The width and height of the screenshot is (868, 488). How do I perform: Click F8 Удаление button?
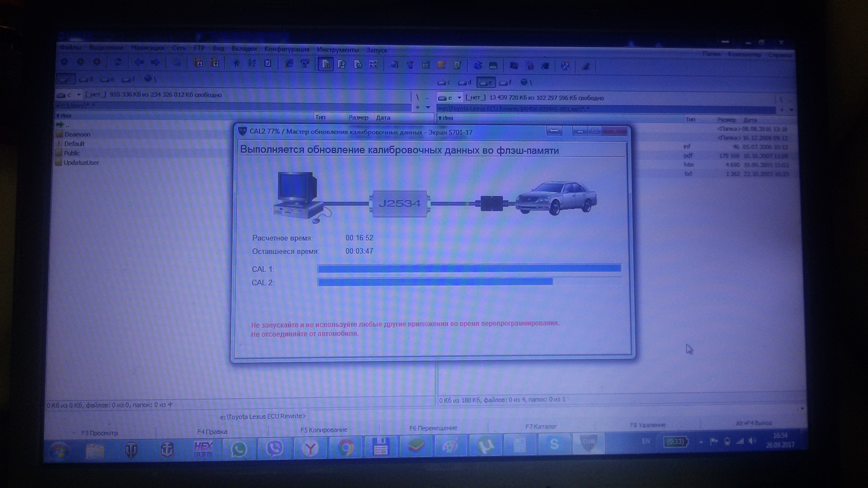click(x=647, y=425)
